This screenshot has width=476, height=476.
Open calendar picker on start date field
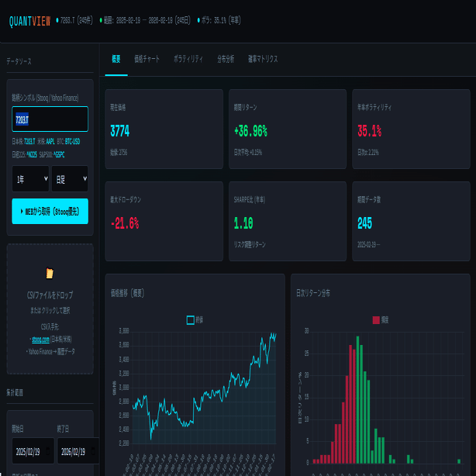pyautogui.click(x=48, y=450)
